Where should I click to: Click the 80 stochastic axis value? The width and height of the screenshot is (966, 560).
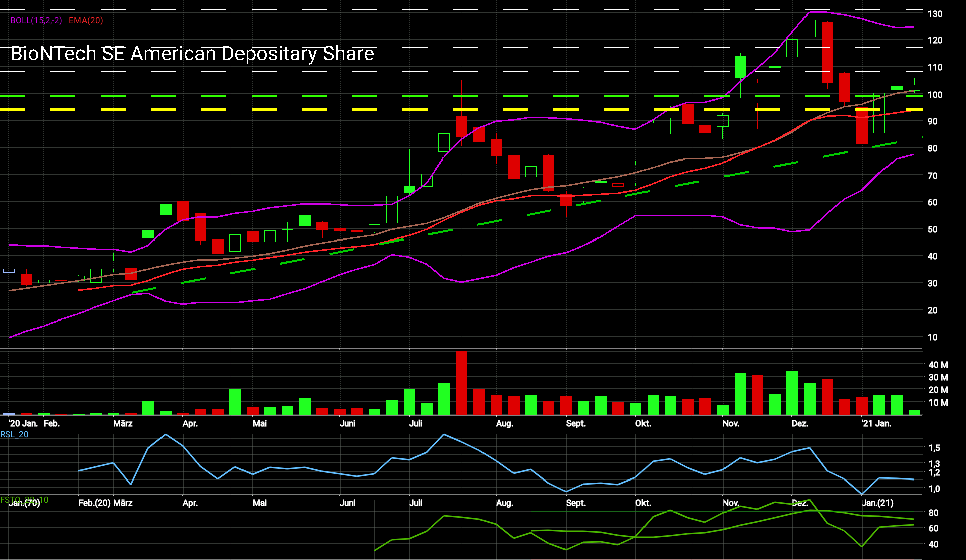933,513
